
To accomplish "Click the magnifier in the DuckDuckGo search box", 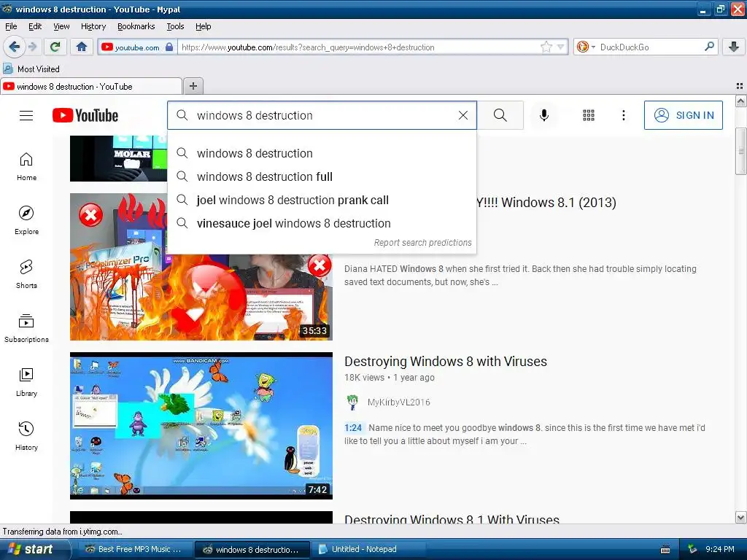I will point(709,47).
